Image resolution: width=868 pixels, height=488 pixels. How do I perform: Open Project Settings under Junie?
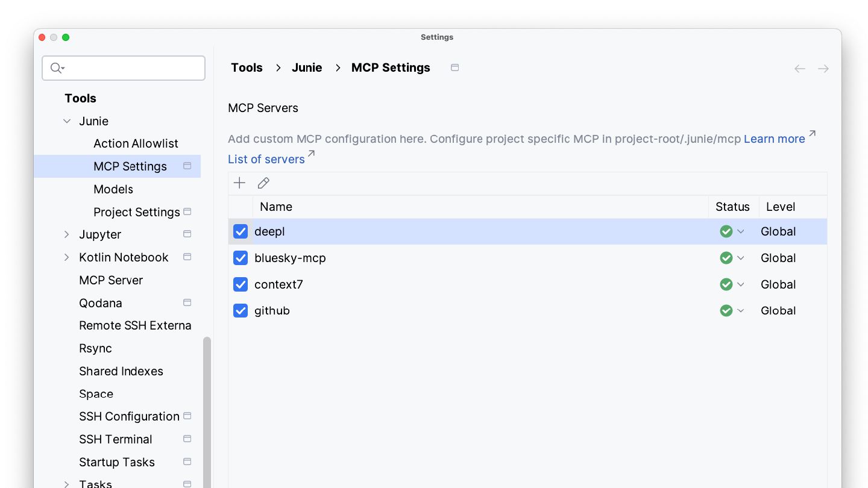pos(137,212)
